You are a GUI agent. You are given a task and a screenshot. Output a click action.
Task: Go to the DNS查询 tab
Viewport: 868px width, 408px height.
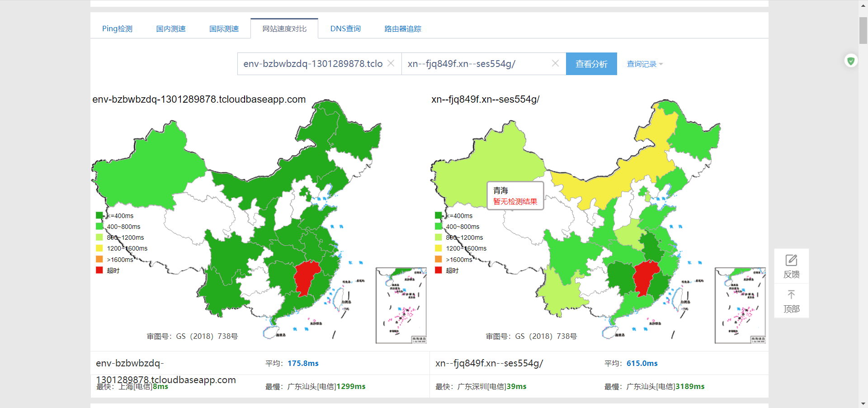[345, 29]
